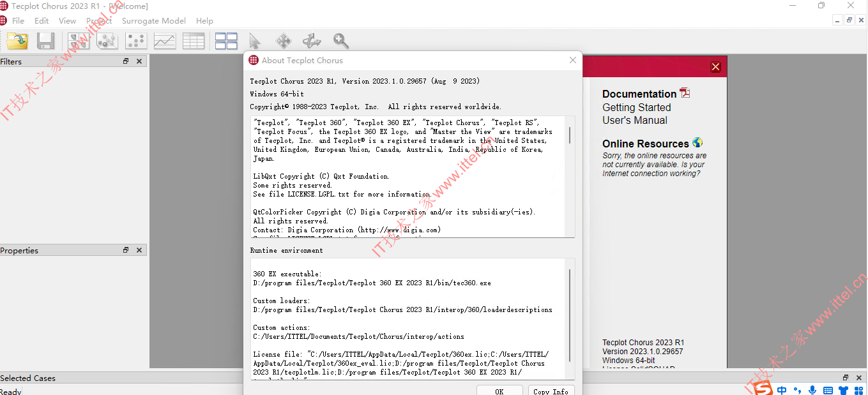Tile windows with the four-pane layout icon
The height and width of the screenshot is (395, 868).
click(x=226, y=41)
